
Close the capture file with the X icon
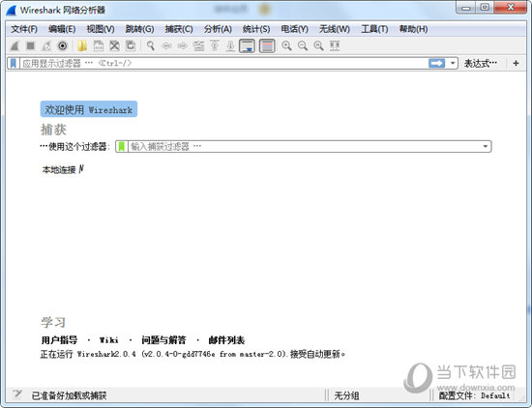click(114, 45)
